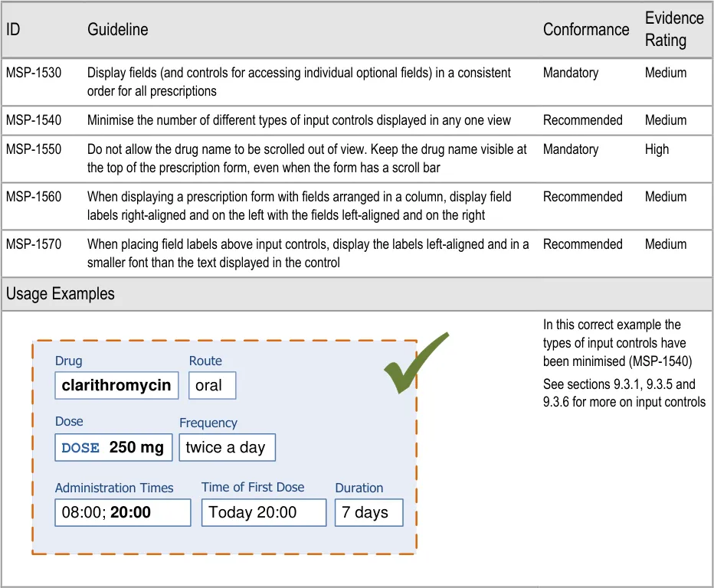Click the Conformance column header
Viewport: 714px width, 588px height.
(585, 29)
